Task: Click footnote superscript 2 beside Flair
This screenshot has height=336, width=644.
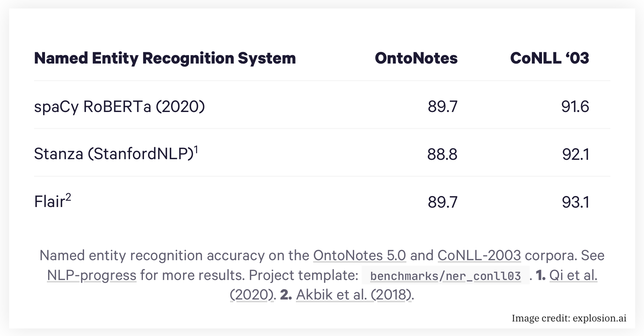Action: [x=68, y=197]
